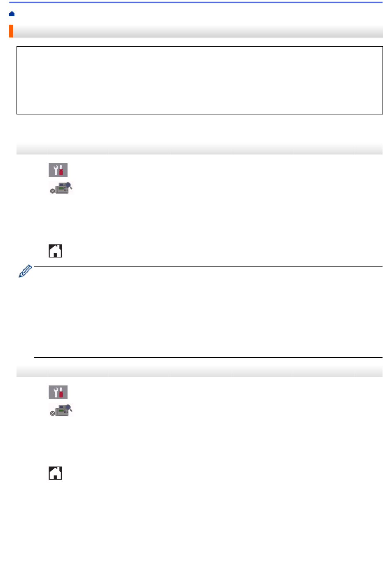Tap the black house Home icon in the upper section
Viewport: 392px width, 573px height.
point(55,251)
